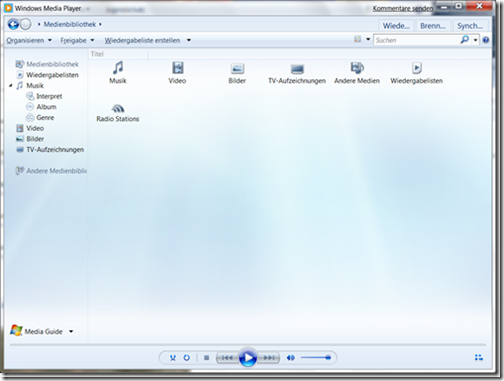The width and height of the screenshot is (504, 381).
Task: Open Media Guide
Action: pos(36,331)
